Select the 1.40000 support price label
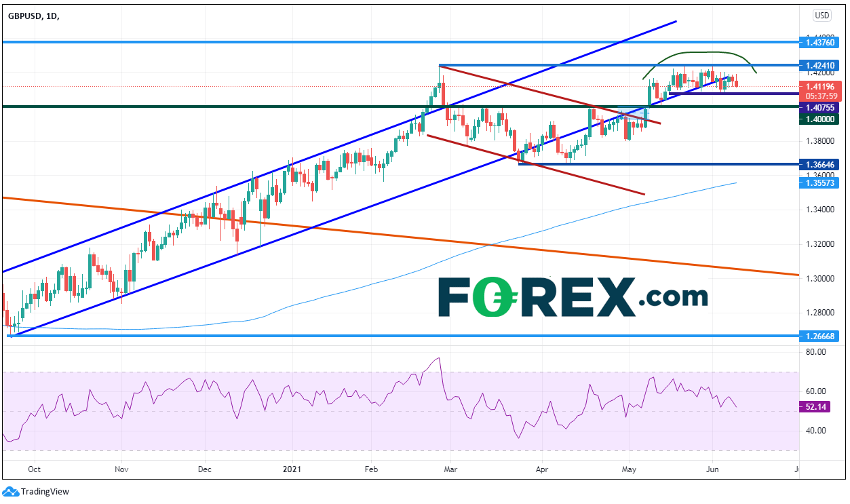850x504 pixels. click(820, 119)
